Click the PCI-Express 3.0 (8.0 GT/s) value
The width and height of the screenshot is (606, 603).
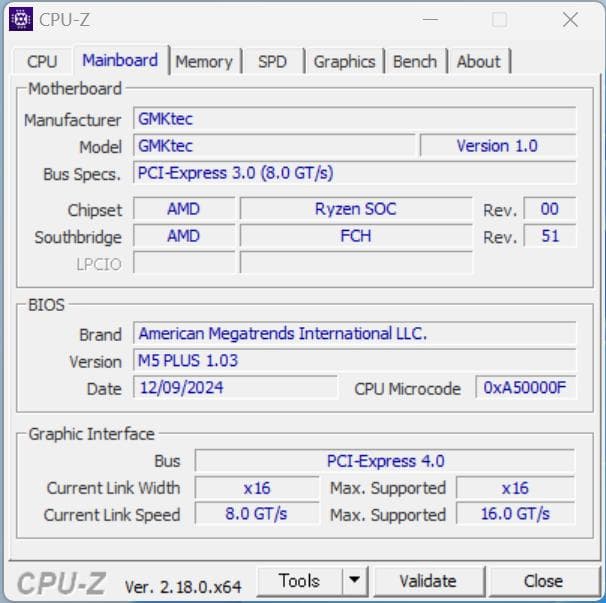[x=354, y=173]
